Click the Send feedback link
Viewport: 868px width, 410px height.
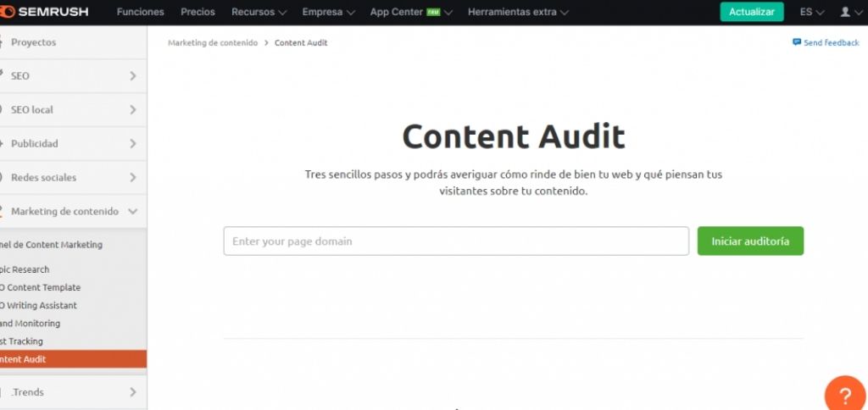tap(831, 42)
